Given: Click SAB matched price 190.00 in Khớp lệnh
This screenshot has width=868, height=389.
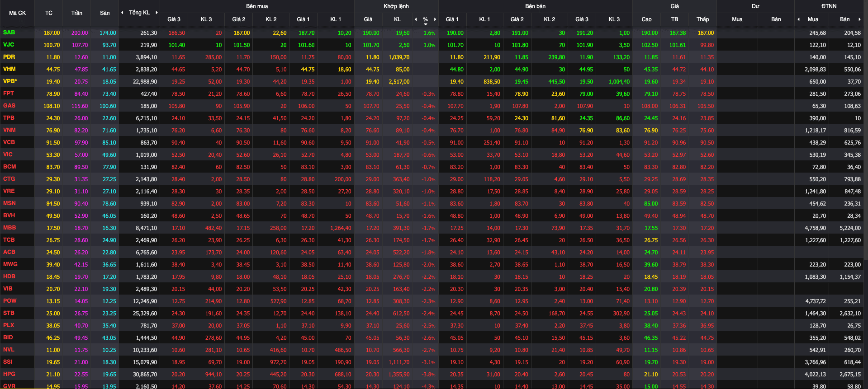Looking at the screenshot, I should point(371,33).
